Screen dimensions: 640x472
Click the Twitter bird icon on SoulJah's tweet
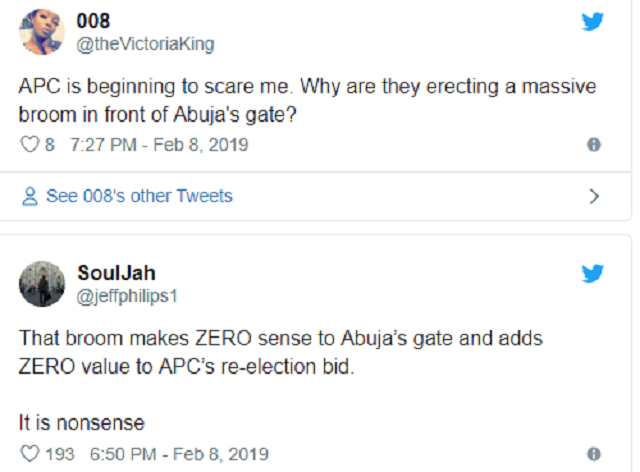(593, 274)
